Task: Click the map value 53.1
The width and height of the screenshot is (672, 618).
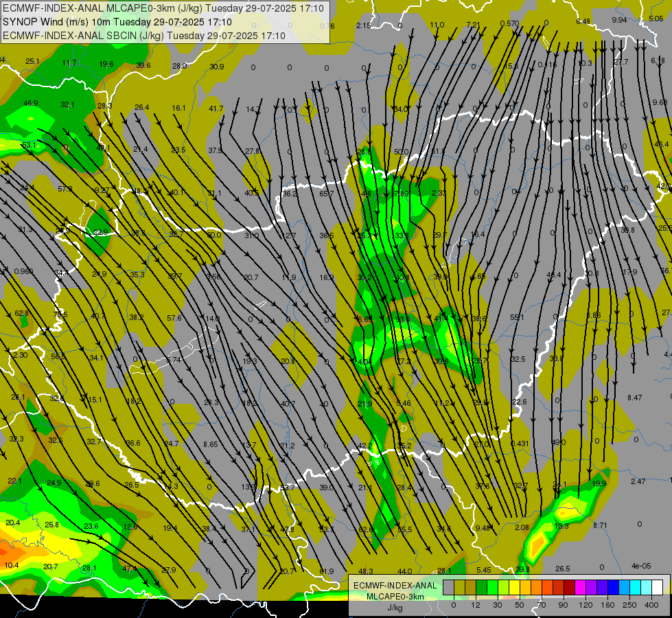Action: tap(29, 145)
